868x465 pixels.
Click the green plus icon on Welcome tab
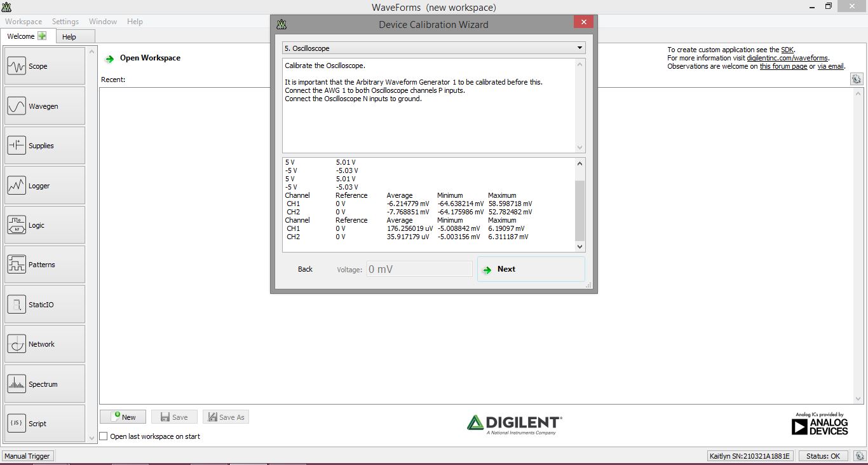point(42,36)
